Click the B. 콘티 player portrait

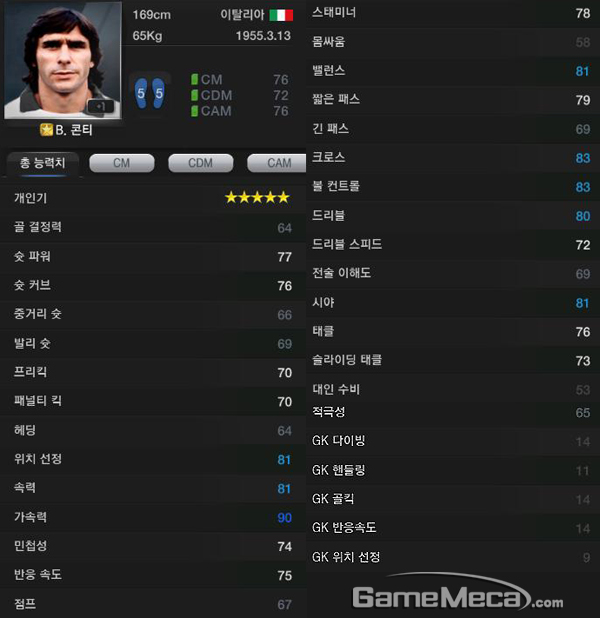(x=63, y=60)
